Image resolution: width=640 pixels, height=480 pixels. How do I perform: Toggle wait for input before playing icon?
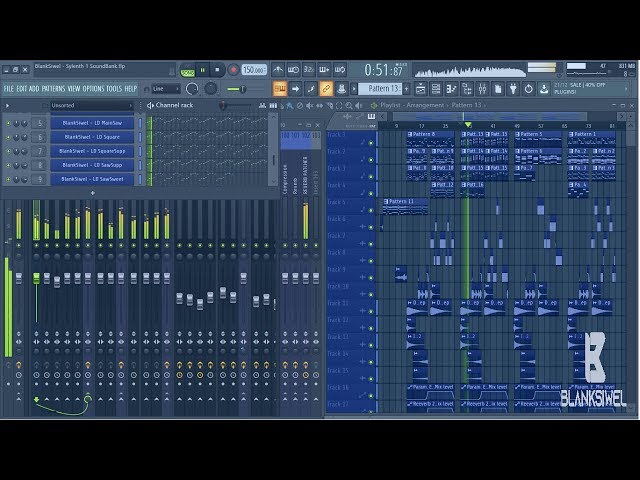click(293, 70)
